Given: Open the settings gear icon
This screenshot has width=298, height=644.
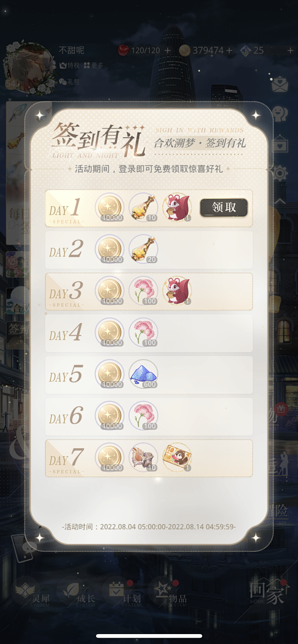Looking at the screenshot, I should click(x=280, y=173).
